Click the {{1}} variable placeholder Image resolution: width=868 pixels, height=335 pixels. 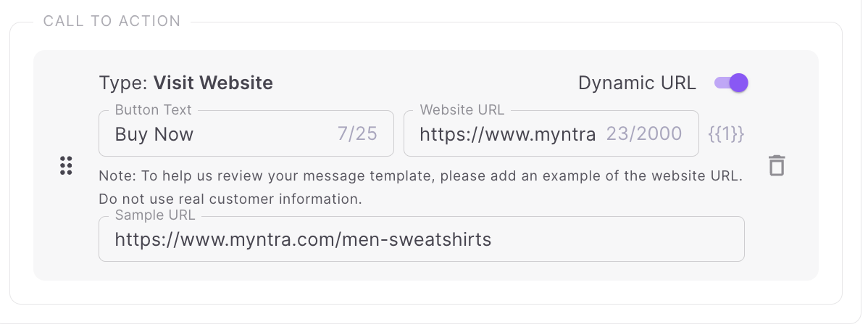click(726, 134)
